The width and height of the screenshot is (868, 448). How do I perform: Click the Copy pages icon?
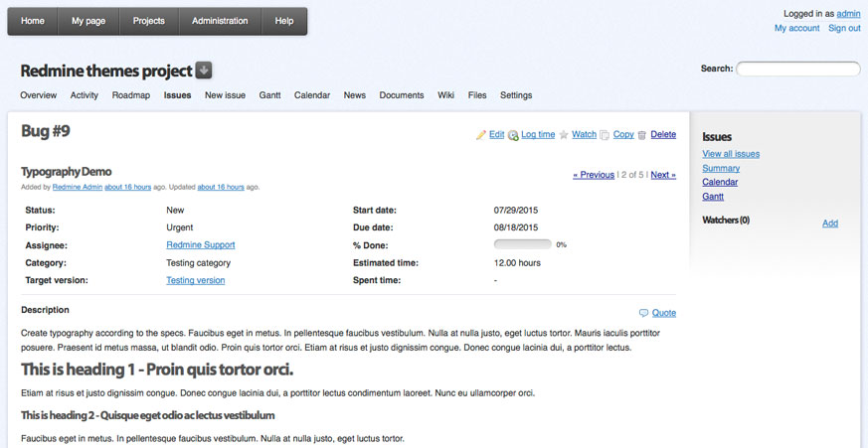coord(605,135)
